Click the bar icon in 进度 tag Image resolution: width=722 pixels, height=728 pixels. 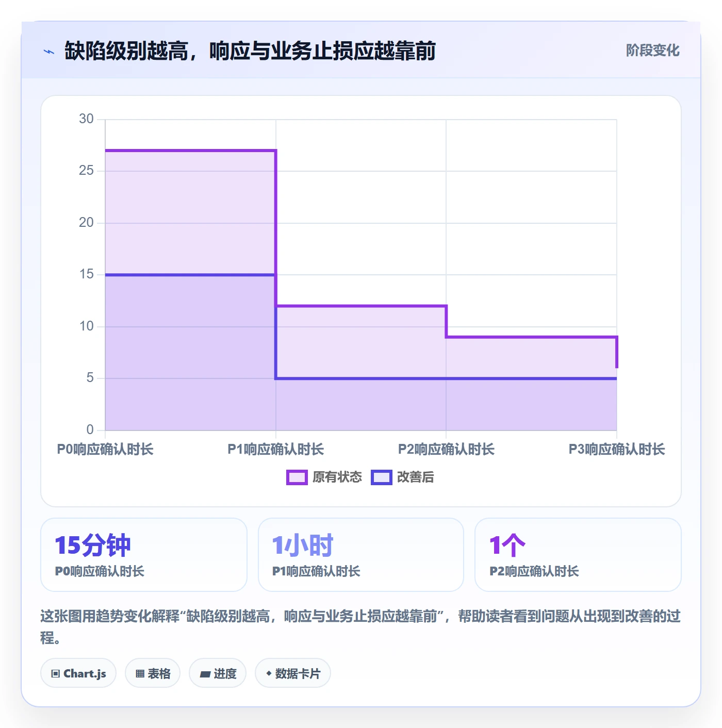(x=205, y=674)
